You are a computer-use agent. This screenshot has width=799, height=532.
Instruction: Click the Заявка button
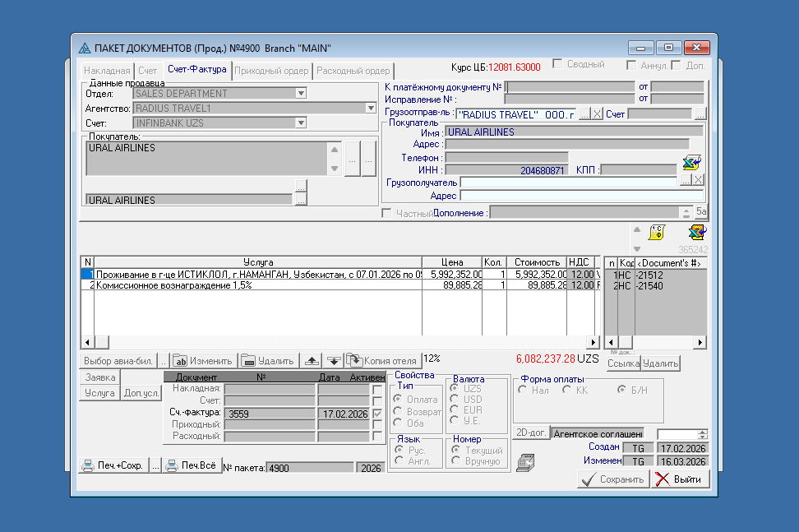[x=100, y=377]
